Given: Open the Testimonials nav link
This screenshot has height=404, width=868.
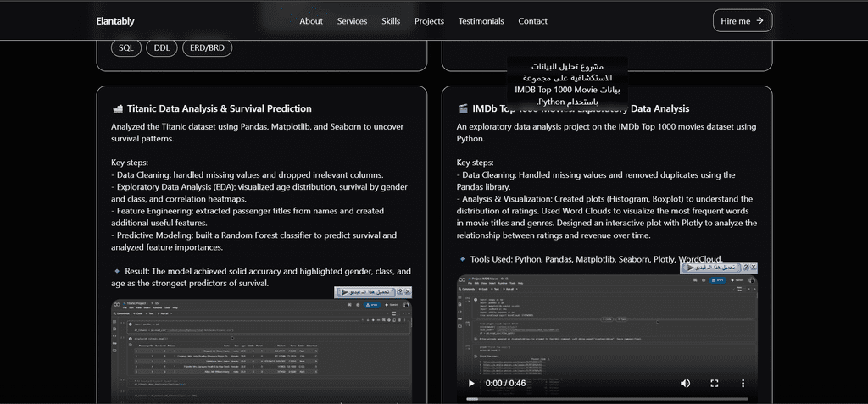Looking at the screenshot, I should pos(481,21).
